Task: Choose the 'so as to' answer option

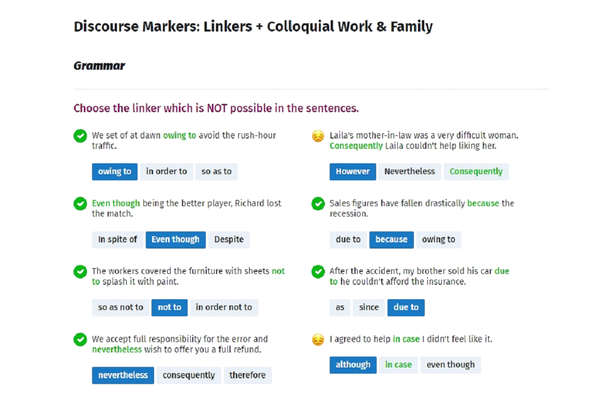Action: tap(216, 171)
